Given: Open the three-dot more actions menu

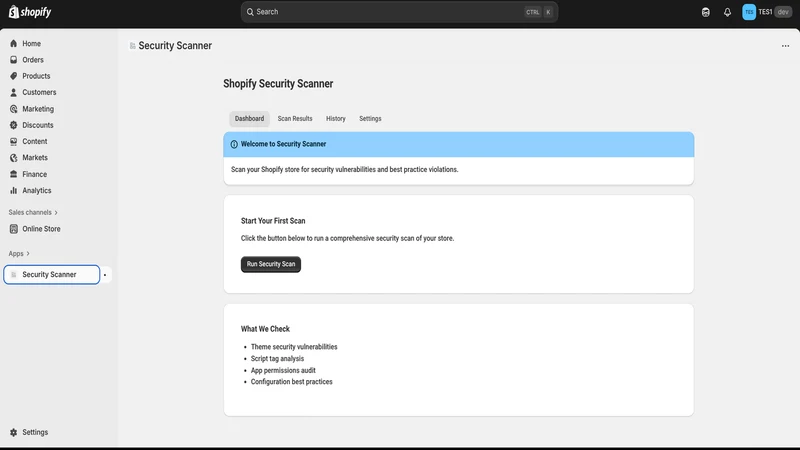Looking at the screenshot, I should (785, 46).
